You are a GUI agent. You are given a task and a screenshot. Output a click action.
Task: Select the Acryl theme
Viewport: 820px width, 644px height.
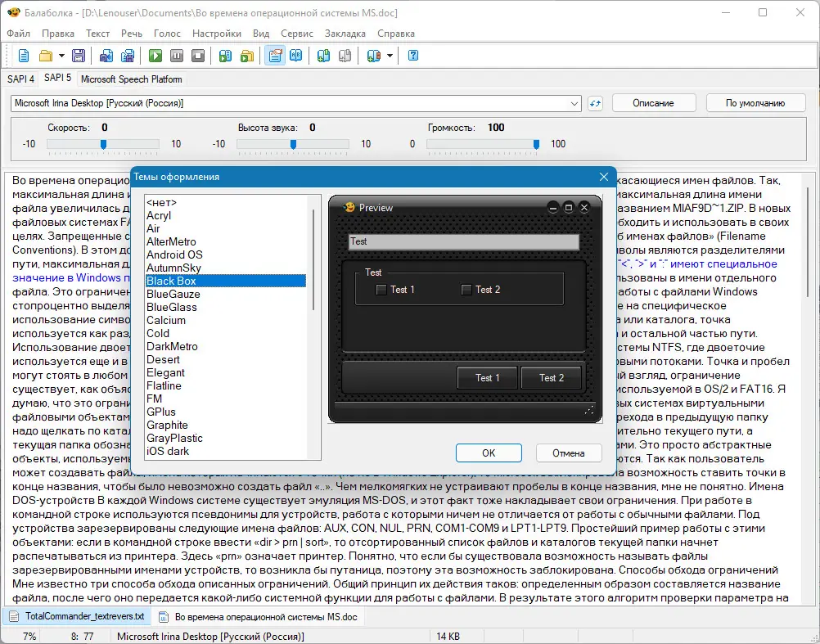coord(225,215)
